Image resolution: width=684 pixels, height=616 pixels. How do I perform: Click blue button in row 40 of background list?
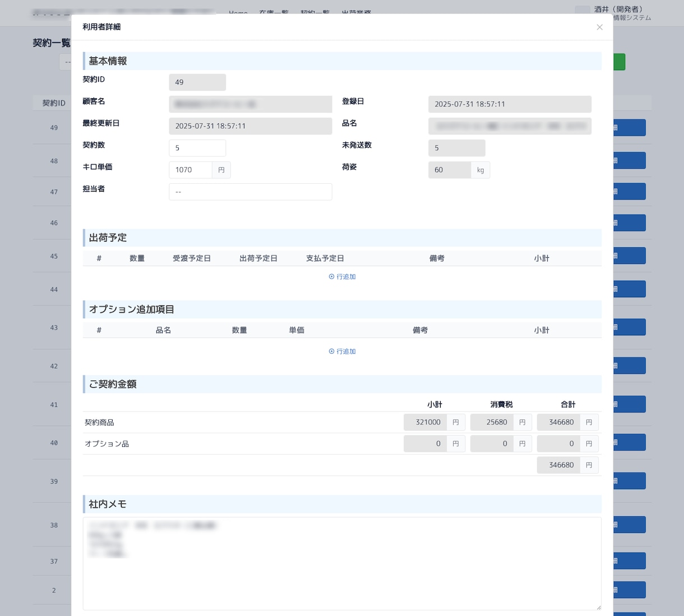tap(629, 442)
